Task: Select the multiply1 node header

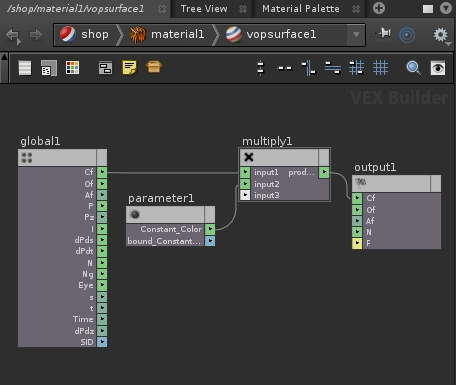Action: coord(279,157)
